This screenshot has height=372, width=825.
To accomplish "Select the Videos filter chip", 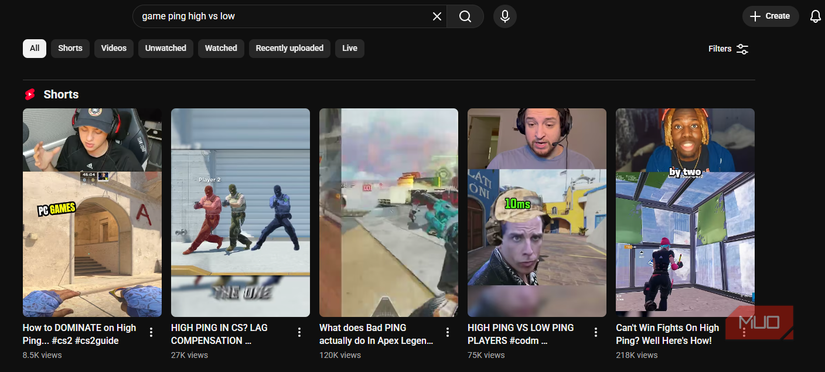I will pyautogui.click(x=114, y=48).
